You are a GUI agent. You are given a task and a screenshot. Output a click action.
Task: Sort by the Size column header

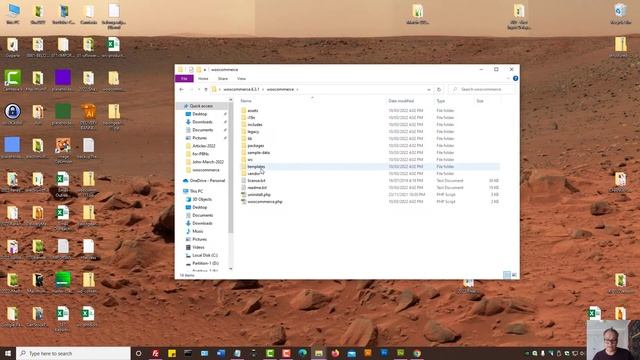click(480, 101)
